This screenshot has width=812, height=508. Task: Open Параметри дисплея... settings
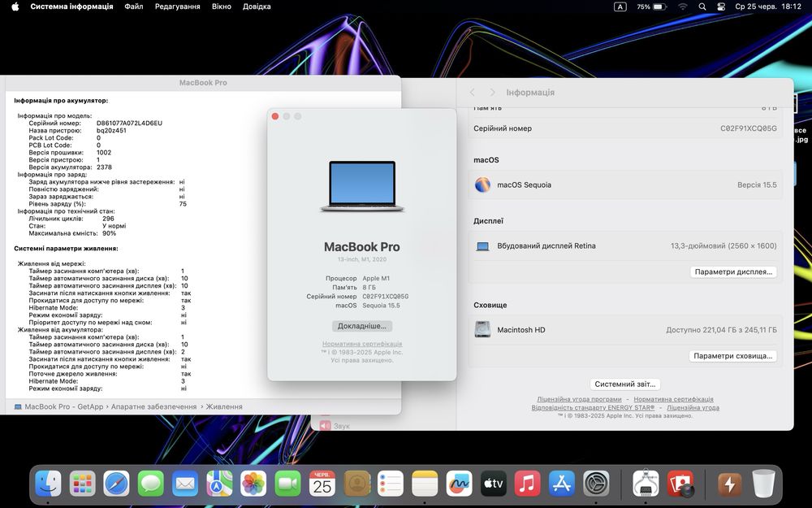click(x=733, y=271)
